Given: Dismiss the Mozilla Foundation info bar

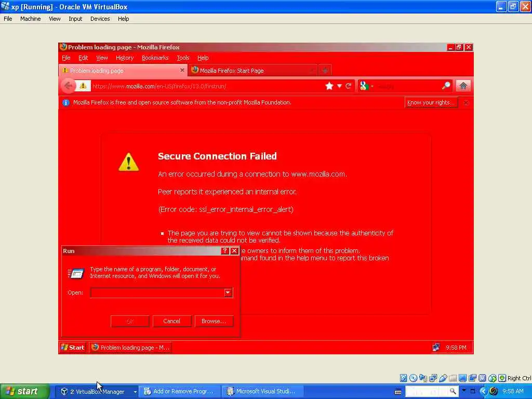Looking at the screenshot, I should 466,103.
